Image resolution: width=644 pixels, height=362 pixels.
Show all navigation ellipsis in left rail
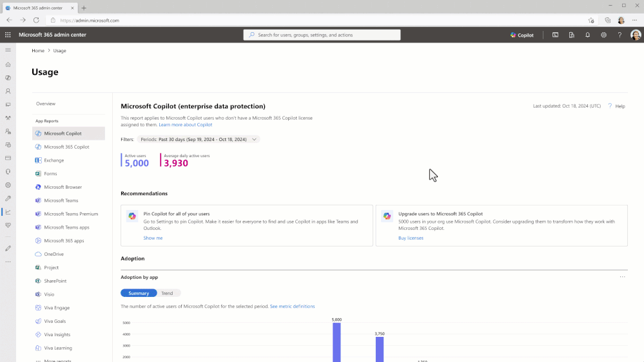tap(8, 262)
